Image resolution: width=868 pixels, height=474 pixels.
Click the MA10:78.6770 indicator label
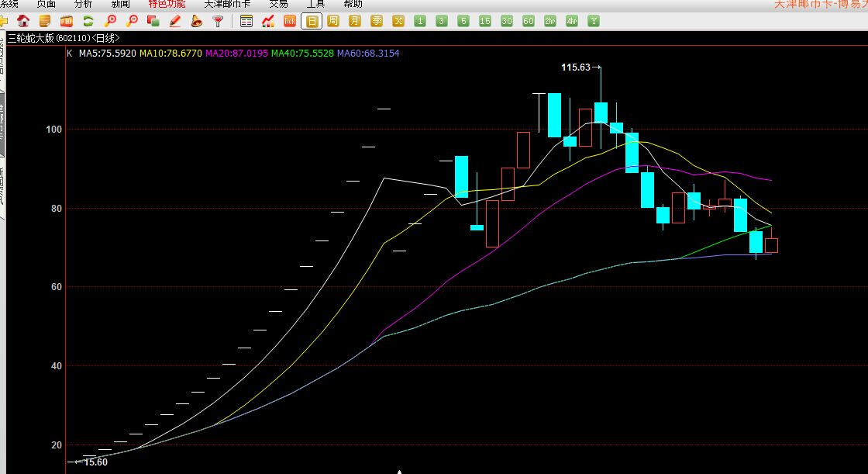coord(170,54)
